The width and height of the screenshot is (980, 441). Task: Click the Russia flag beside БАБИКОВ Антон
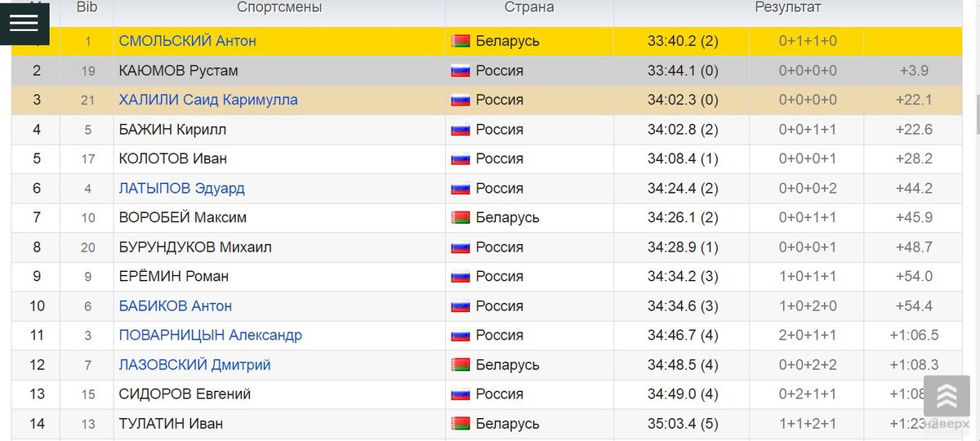461,305
